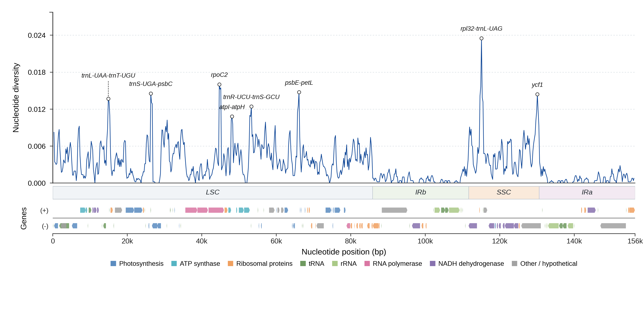Click the x-axis tick label '60k'

click(276, 241)
